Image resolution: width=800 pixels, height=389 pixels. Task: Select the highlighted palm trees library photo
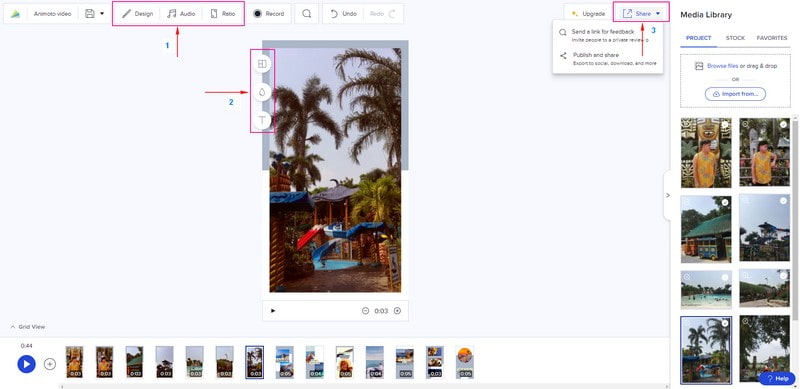tap(706, 350)
